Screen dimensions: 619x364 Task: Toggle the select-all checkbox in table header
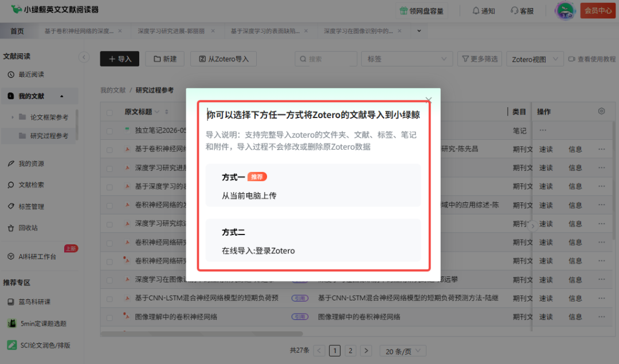(x=109, y=112)
